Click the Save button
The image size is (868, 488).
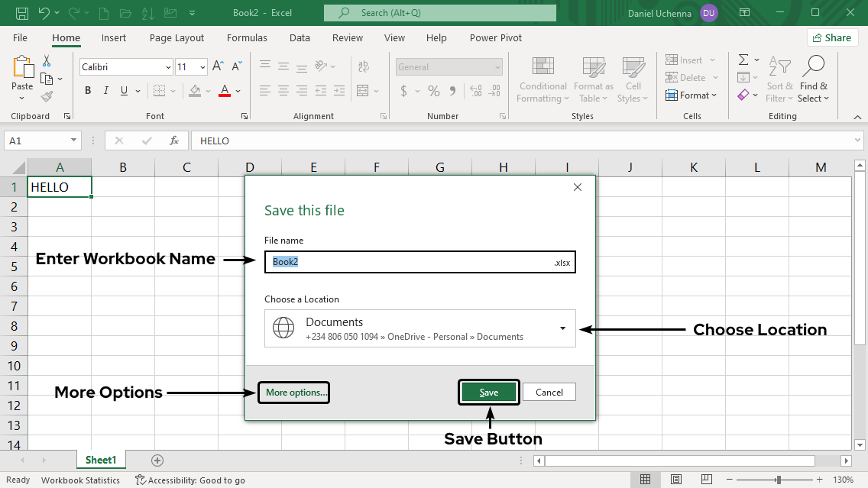coord(488,392)
